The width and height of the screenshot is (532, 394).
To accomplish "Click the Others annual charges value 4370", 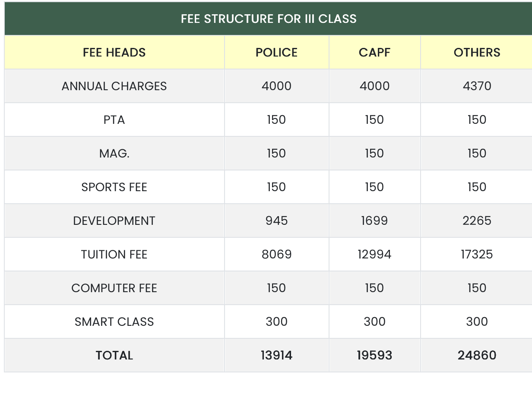I will (477, 86).
